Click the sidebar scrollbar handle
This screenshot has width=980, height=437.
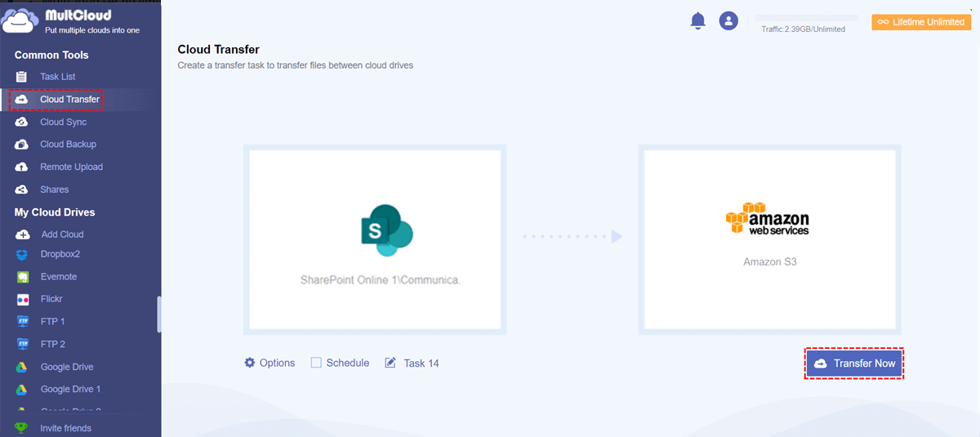click(x=158, y=314)
